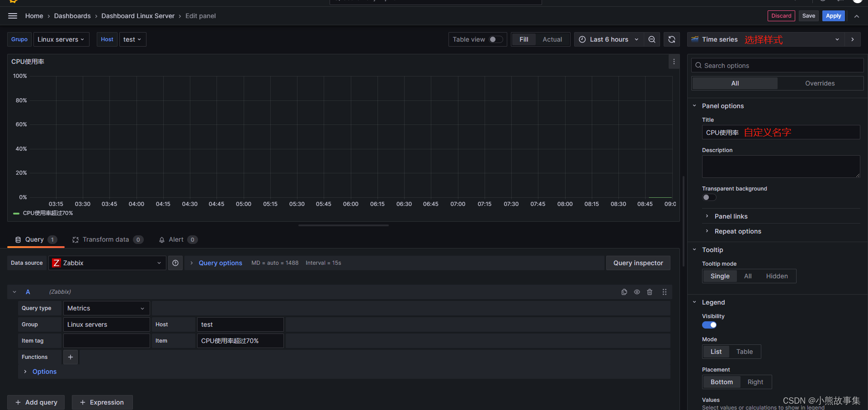This screenshot has width=868, height=410.
Task: Open Last 6 hours time picker
Action: pos(609,39)
